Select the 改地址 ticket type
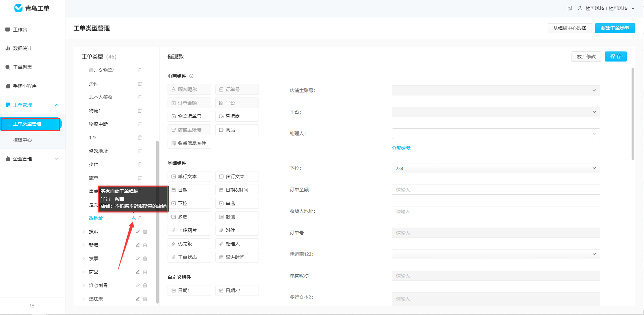The image size is (644, 315). click(96, 218)
